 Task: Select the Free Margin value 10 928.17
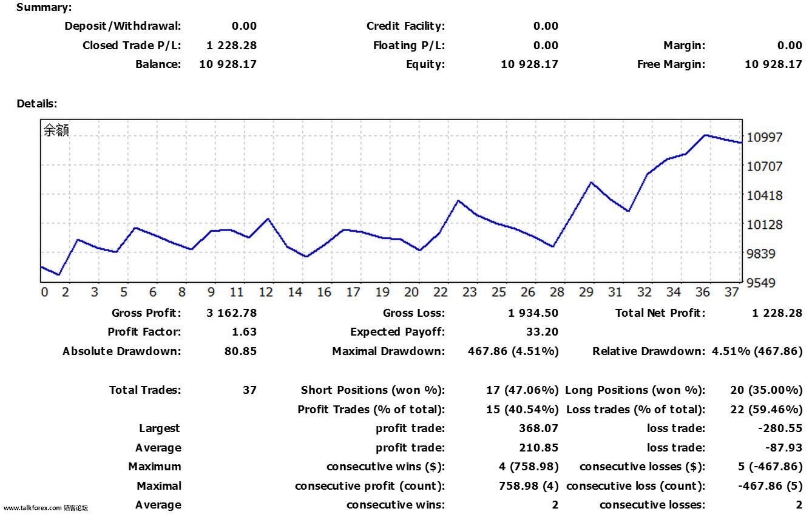773,64
